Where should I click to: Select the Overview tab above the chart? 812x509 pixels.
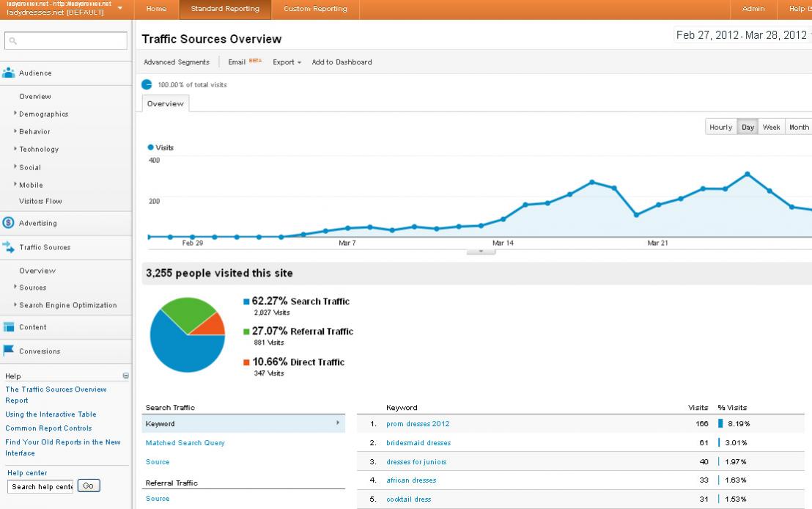point(165,103)
